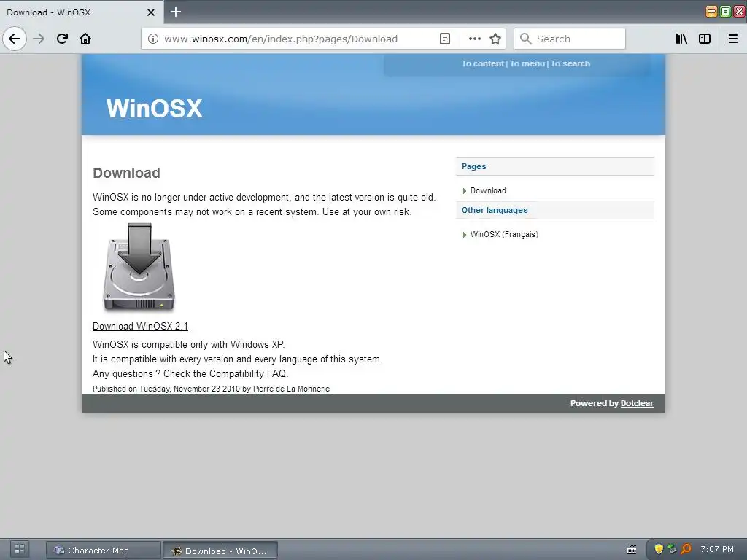Follow the To content link
The width and height of the screenshot is (747, 560).
482,63
